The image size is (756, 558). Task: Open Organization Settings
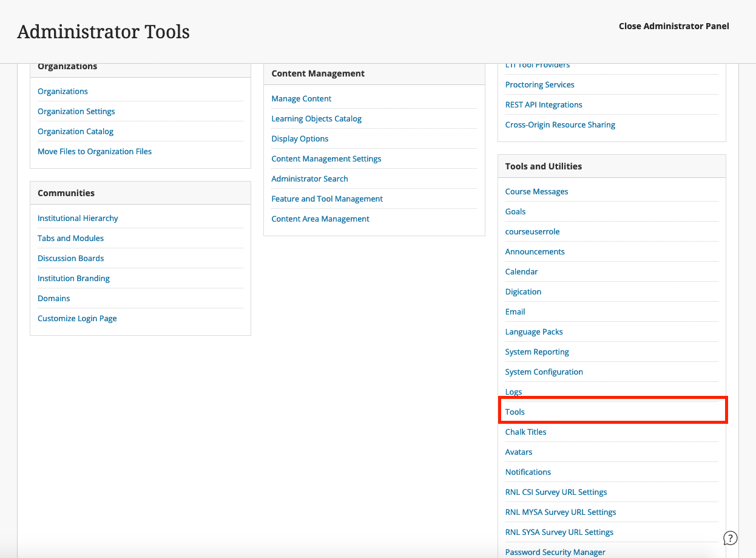(x=76, y=111)
